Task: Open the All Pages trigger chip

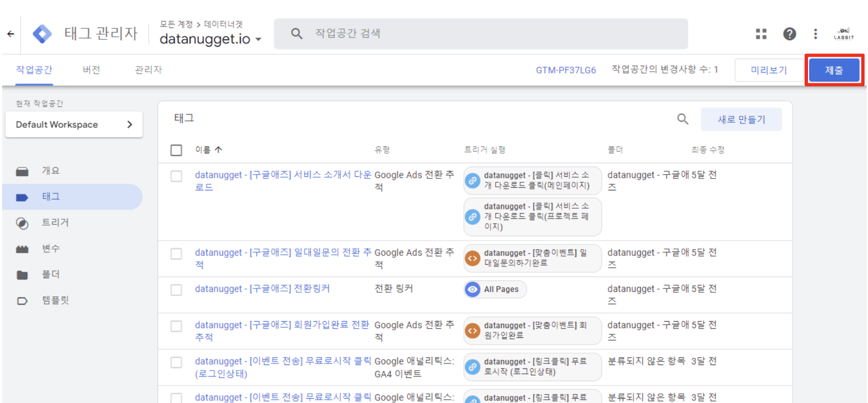Action: 495,289
